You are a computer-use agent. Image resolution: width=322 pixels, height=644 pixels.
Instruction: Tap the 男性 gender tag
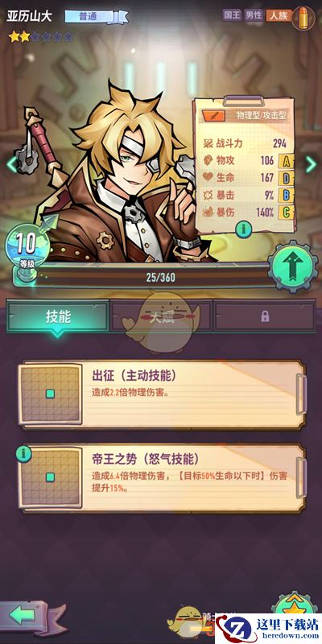[x=254, y=15]
